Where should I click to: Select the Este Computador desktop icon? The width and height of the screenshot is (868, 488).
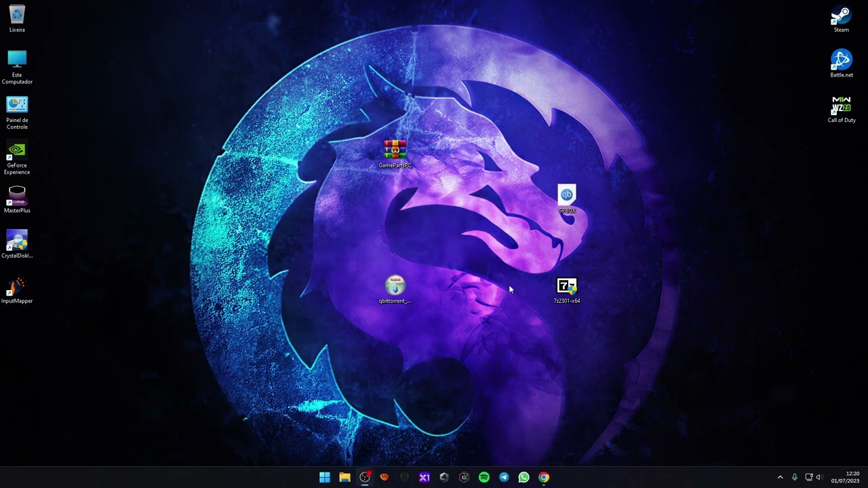tap(17, 66)
